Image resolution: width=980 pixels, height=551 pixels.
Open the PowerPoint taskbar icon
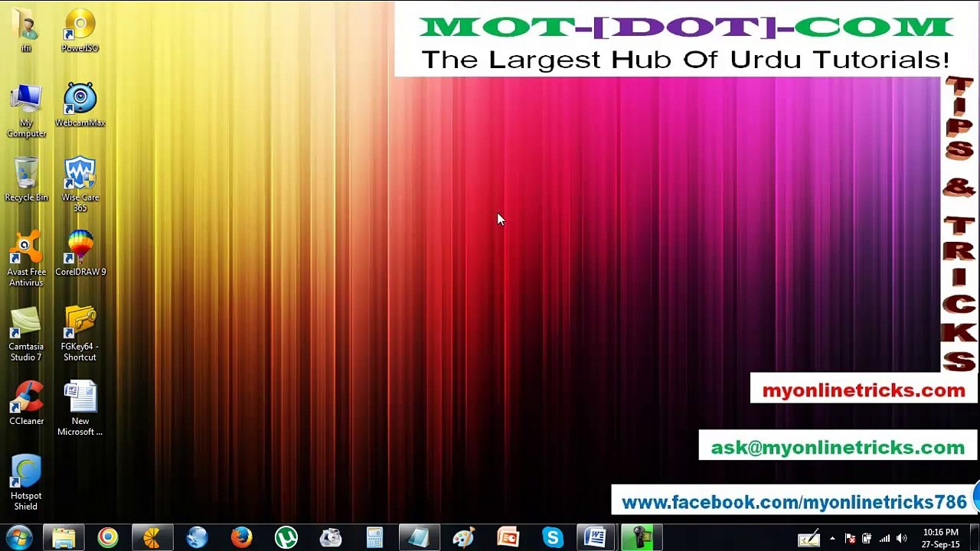[508, 538]
